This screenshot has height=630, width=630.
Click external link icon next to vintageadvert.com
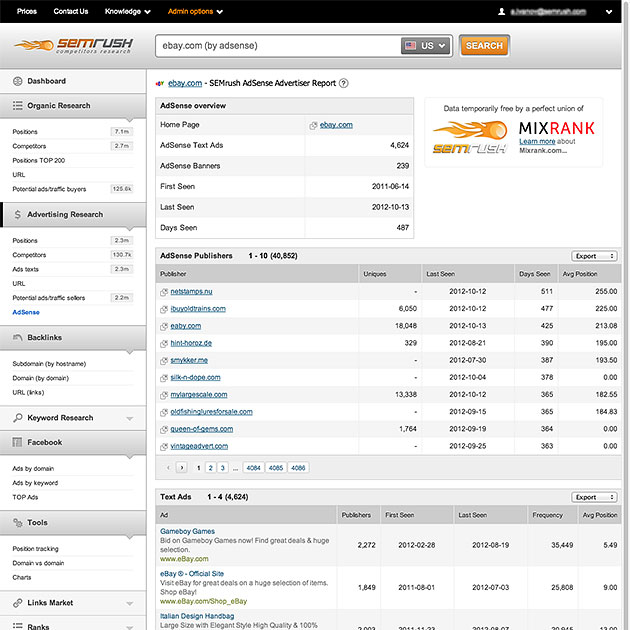click(164, 447)
